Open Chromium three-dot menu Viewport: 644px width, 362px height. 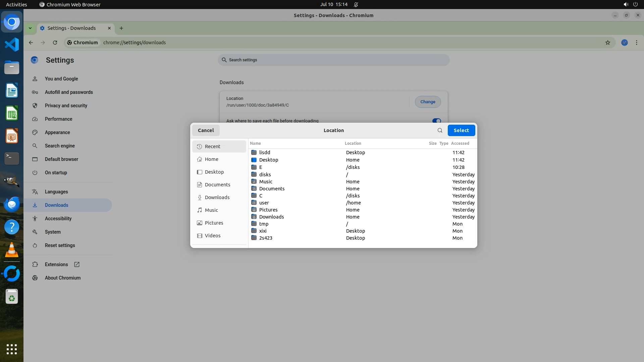click(636, 43)
